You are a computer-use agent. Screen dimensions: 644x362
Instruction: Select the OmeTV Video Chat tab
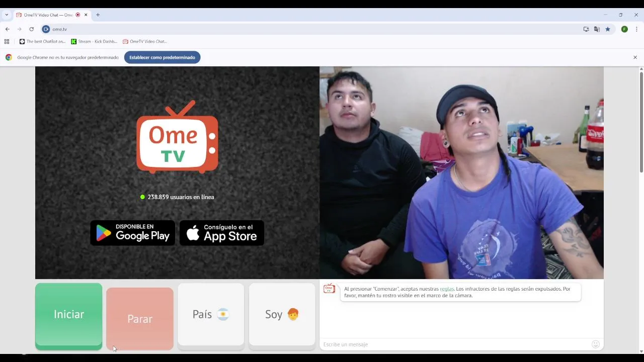click(x=52, y=15)
